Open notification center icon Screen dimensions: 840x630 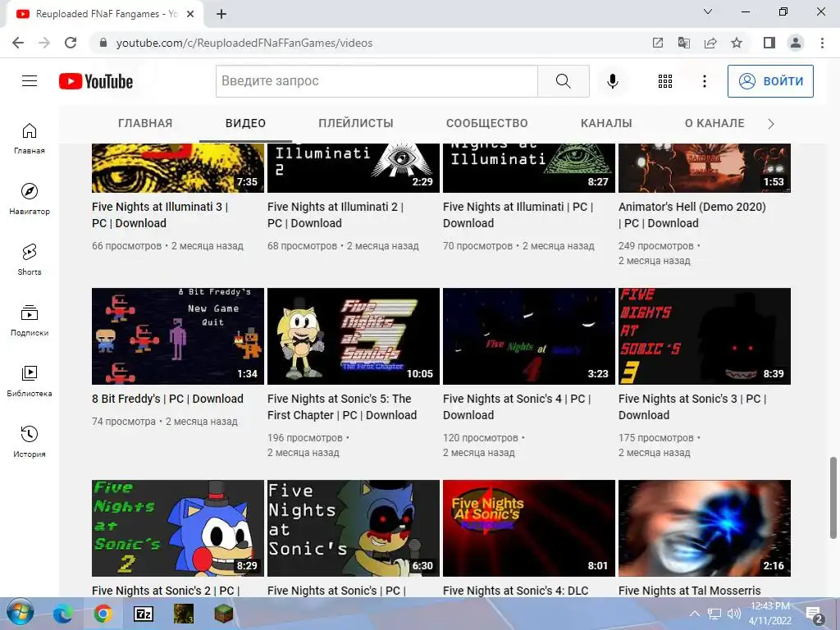(x=815, y=614)
